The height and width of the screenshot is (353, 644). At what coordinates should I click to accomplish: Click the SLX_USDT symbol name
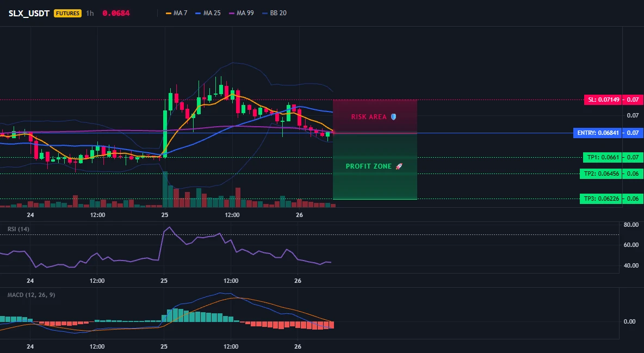point(29,13)
